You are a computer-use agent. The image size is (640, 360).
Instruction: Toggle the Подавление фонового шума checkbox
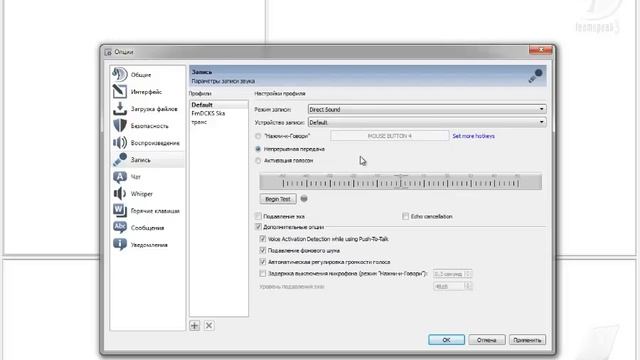tap(263, 250)
